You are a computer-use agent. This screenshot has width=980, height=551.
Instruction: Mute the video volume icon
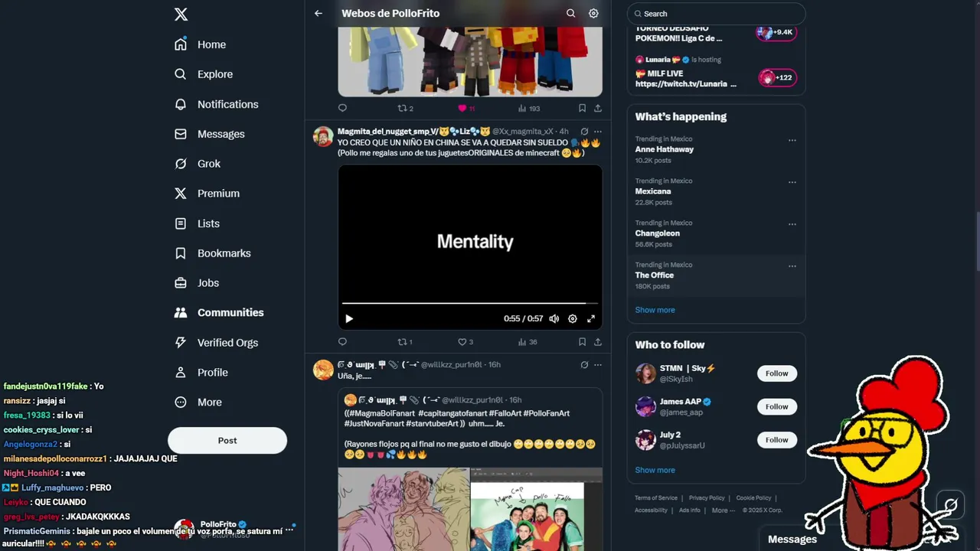(x=554, y=318)
